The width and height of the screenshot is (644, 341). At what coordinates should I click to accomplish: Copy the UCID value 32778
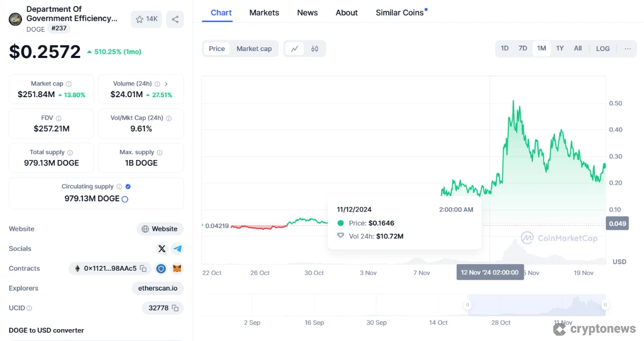(175, 308)
